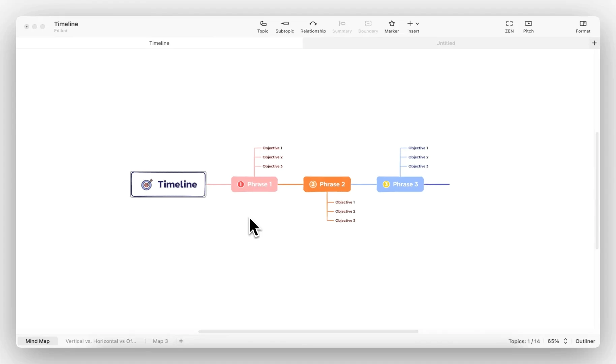The height and width of the screenshot is (364, 616).
Task: Click the Boundary tool
Action: pyautogui.click(x=368, y=27)
